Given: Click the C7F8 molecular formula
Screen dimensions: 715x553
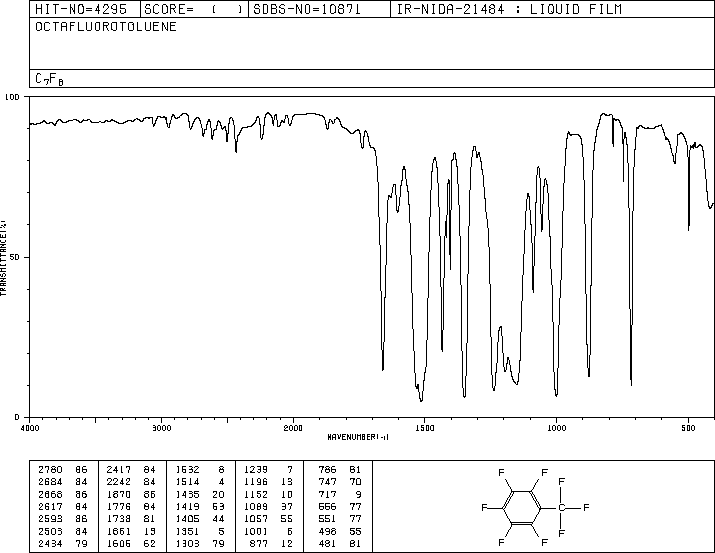Looking at the screenshot, I should point(49,79).
